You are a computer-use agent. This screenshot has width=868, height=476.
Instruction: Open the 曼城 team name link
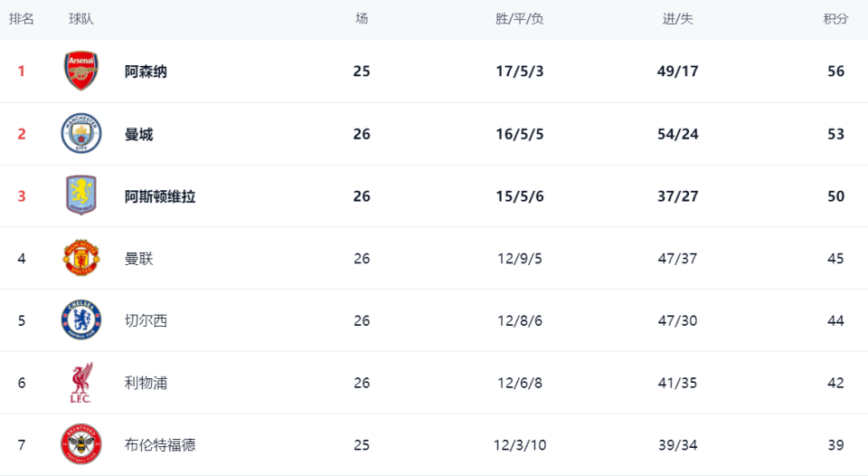(x=138, y=134)
